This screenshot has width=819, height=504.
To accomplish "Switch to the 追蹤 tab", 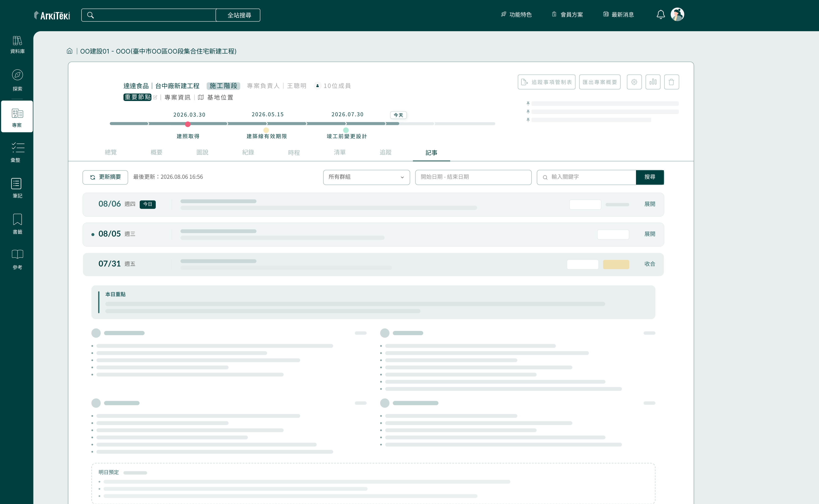I will point(385,152).
